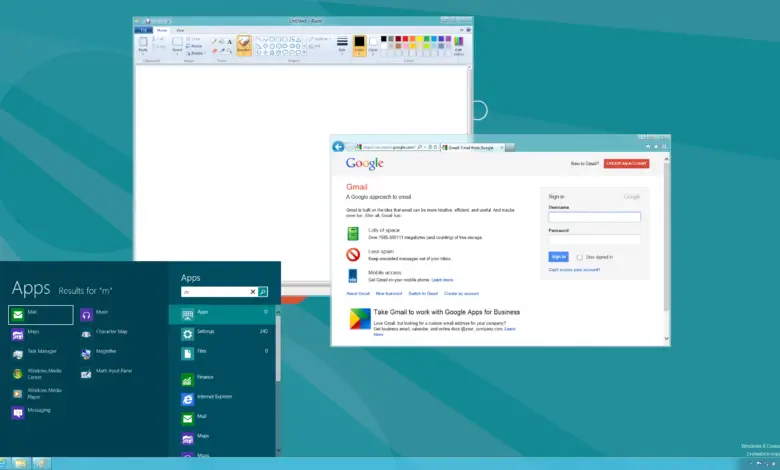Screen dimensions: 780x470
Task: Open the Select dropdown in Paint
Action: (177, 50)
